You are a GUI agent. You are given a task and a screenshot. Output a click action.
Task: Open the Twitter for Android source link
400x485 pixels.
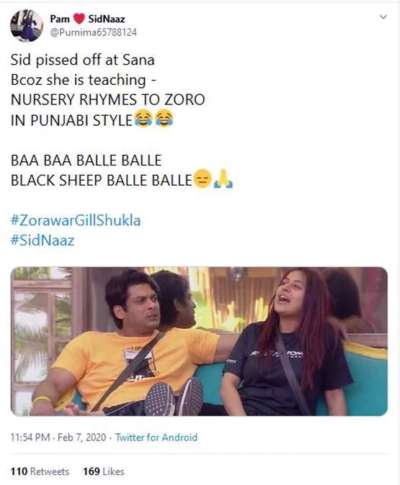[x=156, y=437]
